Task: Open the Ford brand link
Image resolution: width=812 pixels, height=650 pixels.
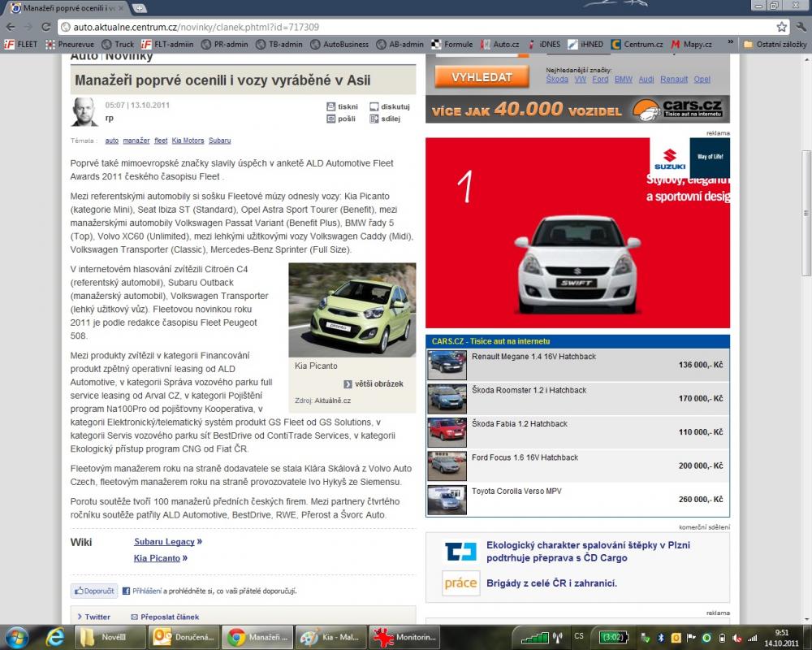Action: (x=600, y=80)
